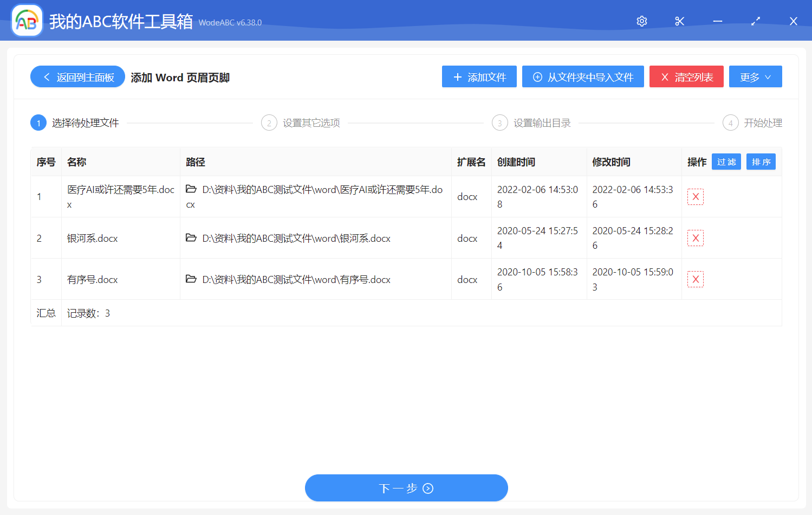Select step 4 开始处理
The height and width of the screenshot is (515, 812).
(x=753, y=123)
